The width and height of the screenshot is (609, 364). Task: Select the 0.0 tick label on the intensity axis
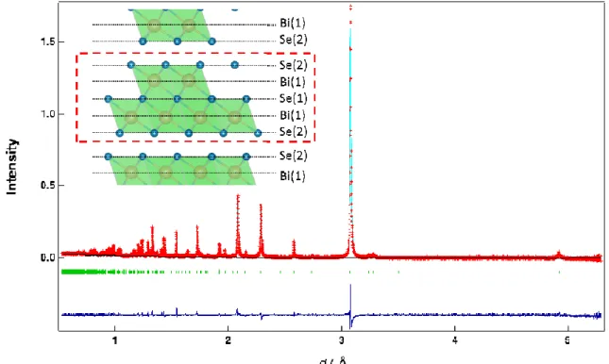tap(47, 257)
